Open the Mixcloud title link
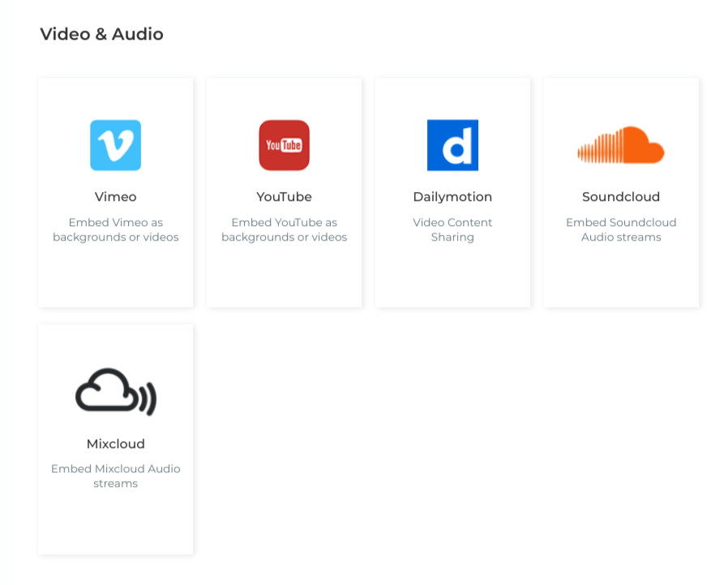The width and height of the screenshot is (728, 585). [x=116, y=444]
